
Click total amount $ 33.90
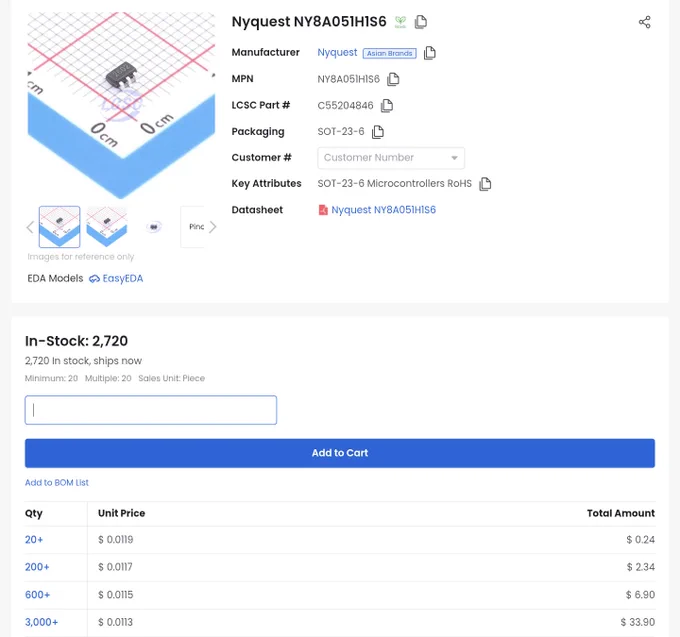pyautogui.click(x=638, y=622)
